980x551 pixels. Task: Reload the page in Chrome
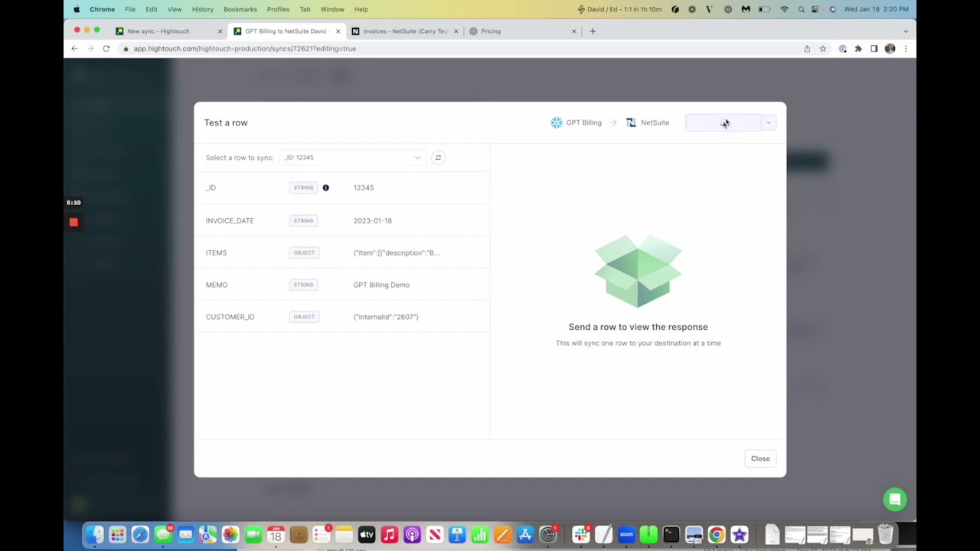pyautogui.click(x=106, y=48)
